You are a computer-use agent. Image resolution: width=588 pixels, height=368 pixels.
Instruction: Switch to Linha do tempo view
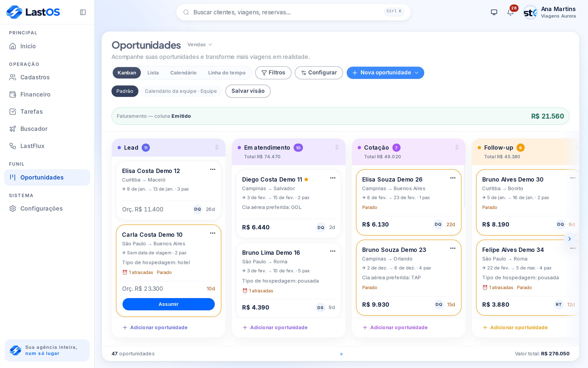click(227, 73)
